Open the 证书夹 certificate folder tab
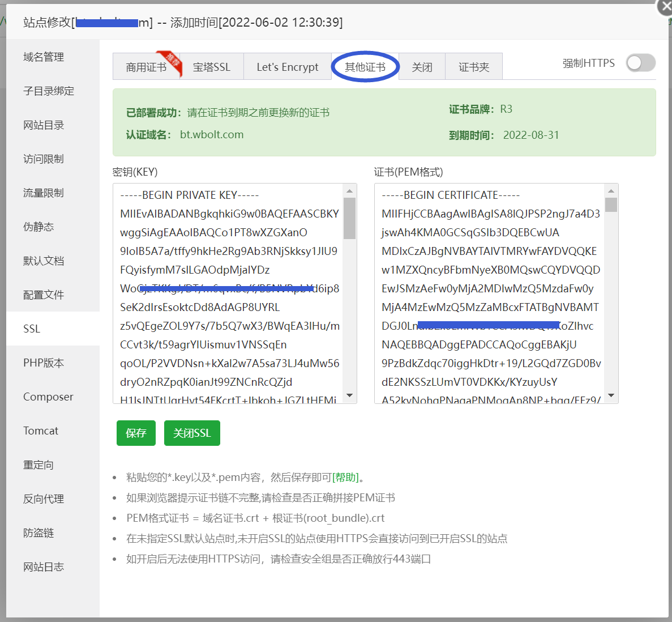 tap(473, 66)
